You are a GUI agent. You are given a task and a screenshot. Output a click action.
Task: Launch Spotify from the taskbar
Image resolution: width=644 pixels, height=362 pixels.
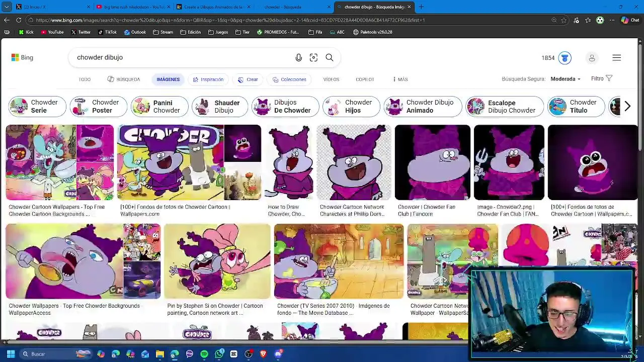tap(204, 354)
